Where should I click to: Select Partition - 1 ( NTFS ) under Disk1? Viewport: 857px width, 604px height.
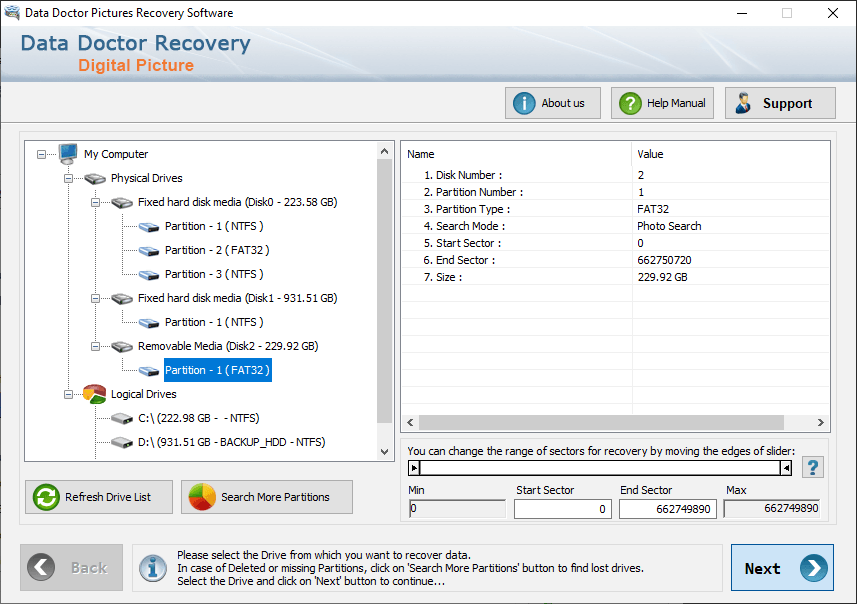pyautogui.click(x=214, y=322)
